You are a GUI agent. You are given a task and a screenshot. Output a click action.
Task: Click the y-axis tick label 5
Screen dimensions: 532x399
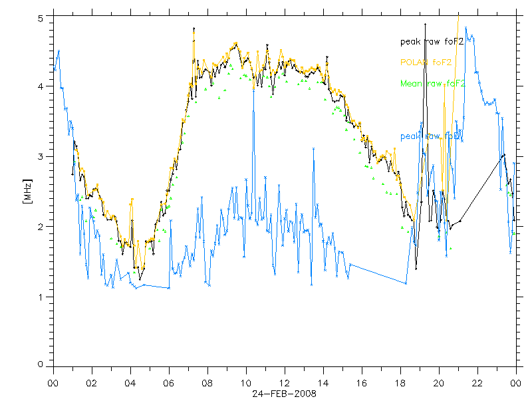(41, 19)
